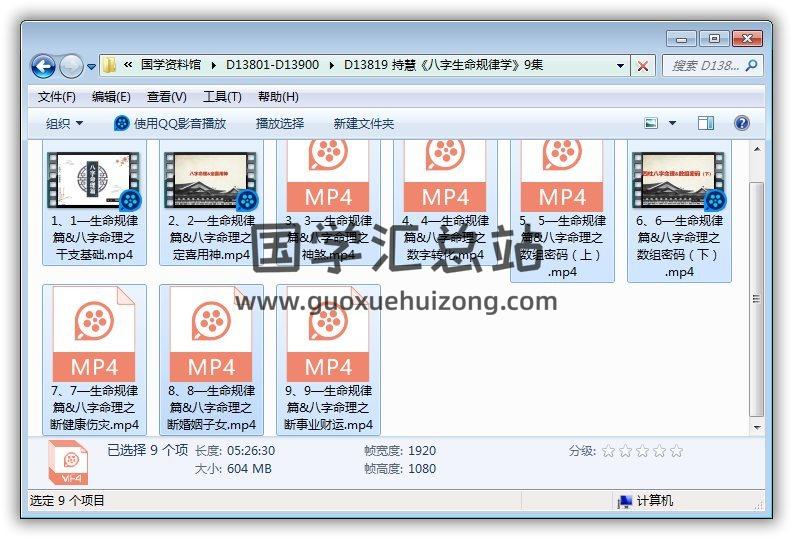The height and width of the screenshot is (539, 793).
Task: Click the scrollbar down arrow
Action: pos(757,427)
